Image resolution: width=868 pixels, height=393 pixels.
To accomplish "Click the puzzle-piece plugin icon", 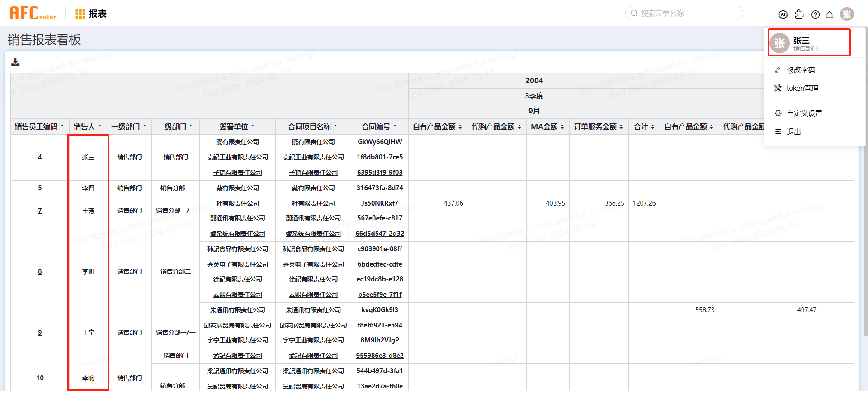I will [x=799, y=14].
